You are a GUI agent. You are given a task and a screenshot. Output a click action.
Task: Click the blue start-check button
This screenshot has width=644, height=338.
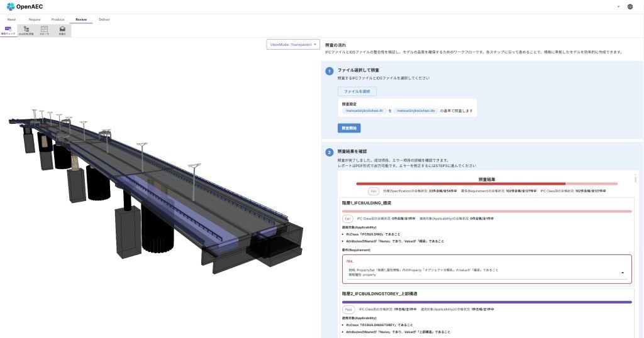pyautogui.click(x=349, y=128)
